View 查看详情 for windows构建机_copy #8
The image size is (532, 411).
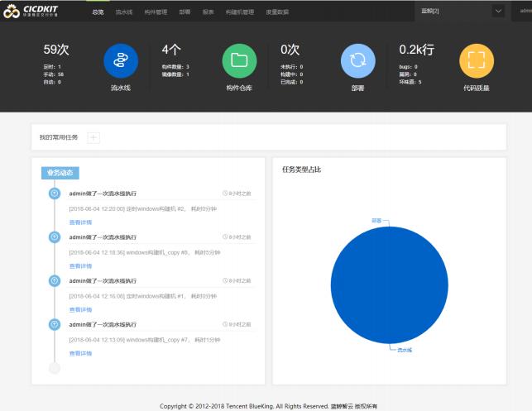tap(80, 265)
